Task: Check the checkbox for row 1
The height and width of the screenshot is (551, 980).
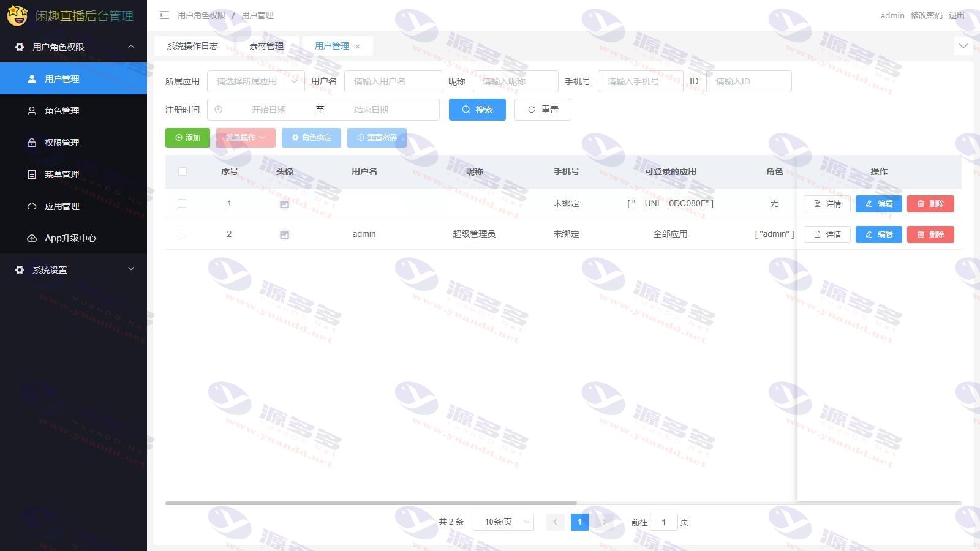Action: 182,203
